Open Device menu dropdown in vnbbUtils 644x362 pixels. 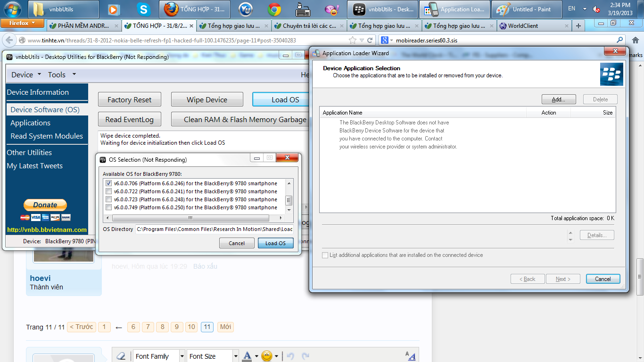point(26,74)
